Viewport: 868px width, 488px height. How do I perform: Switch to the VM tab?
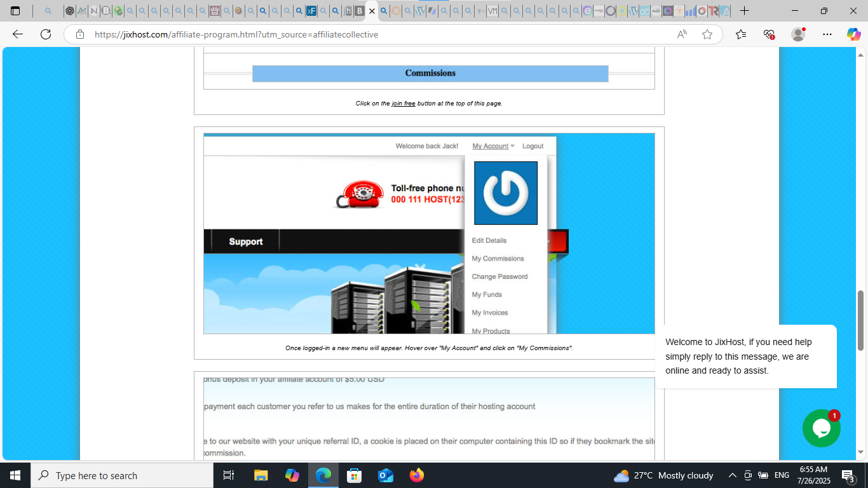(492, 11)
